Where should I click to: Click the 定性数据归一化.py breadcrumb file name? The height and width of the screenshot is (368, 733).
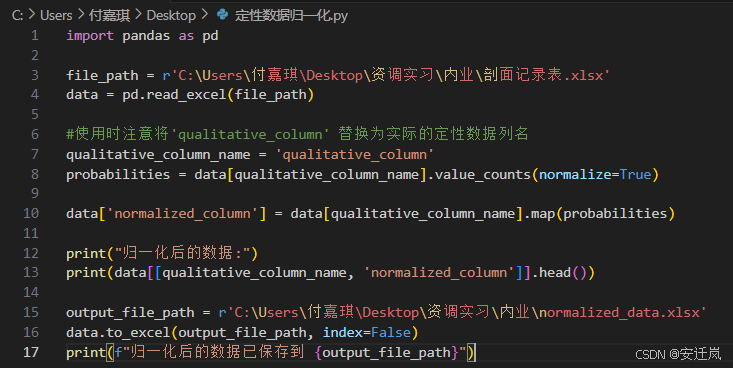tap(291, 15)
